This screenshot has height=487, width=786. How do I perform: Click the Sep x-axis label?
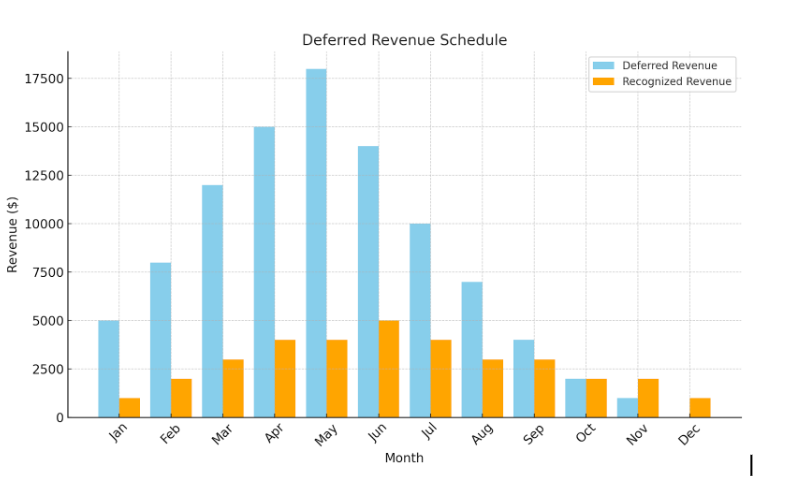coord(533,434)
